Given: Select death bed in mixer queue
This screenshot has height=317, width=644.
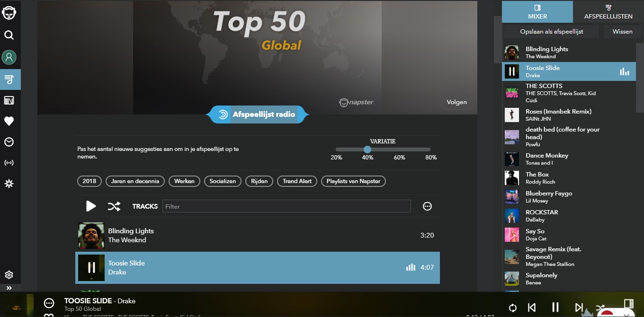Looking at the screenshot, I should click(x=569, y=137).
